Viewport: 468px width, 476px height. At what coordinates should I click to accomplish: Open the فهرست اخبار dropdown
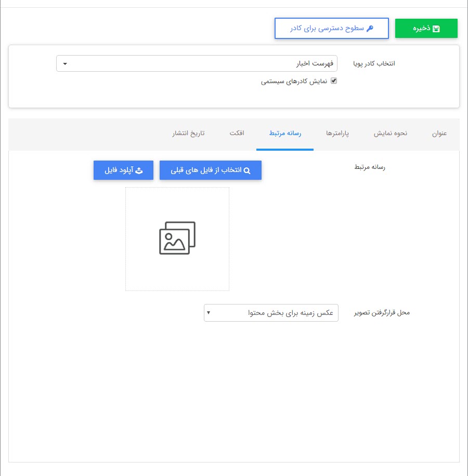pyautogui.click(x=197, y=63)
